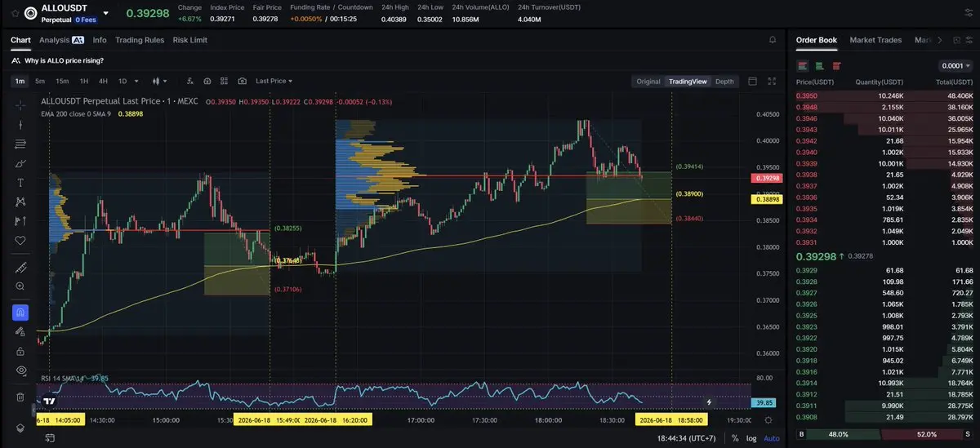This screenshot has width=980, height=448.
Task: Select the zoom in tool
Action: tap(20, 286)
